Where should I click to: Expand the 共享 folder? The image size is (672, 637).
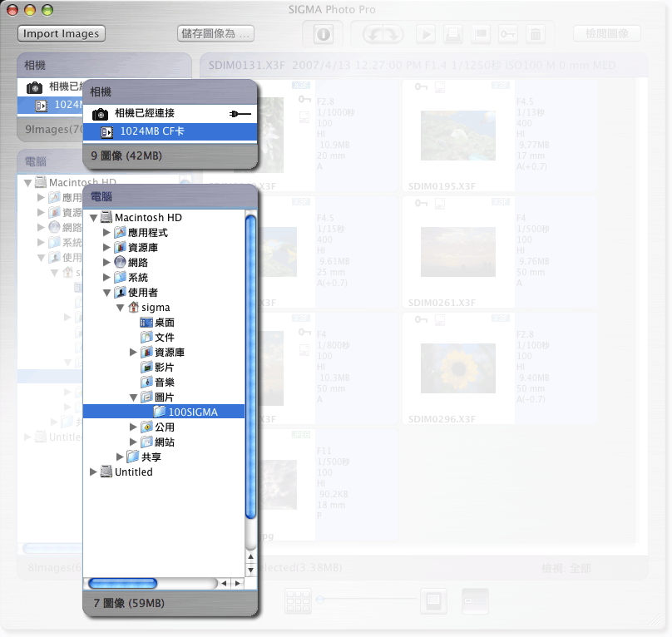click(120, 457)
